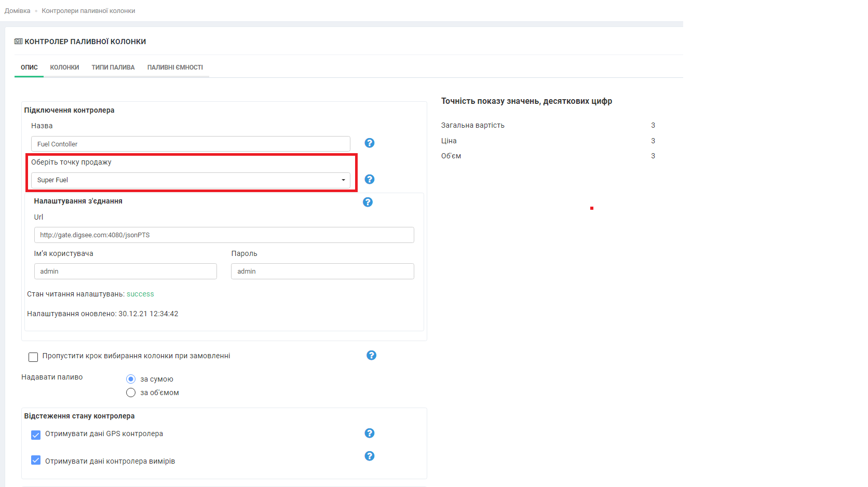
Task: Select the за сумою radio button
Action: click(x=131, y=379)
